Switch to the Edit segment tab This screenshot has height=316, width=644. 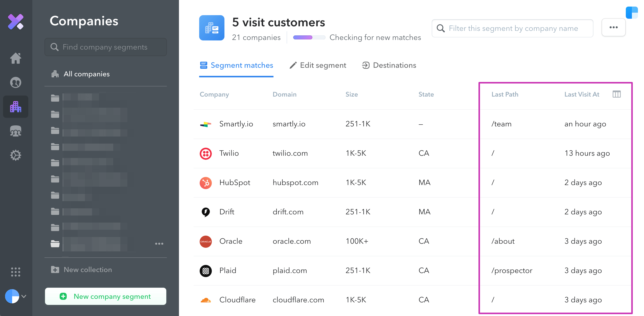(x=318, y=65)
